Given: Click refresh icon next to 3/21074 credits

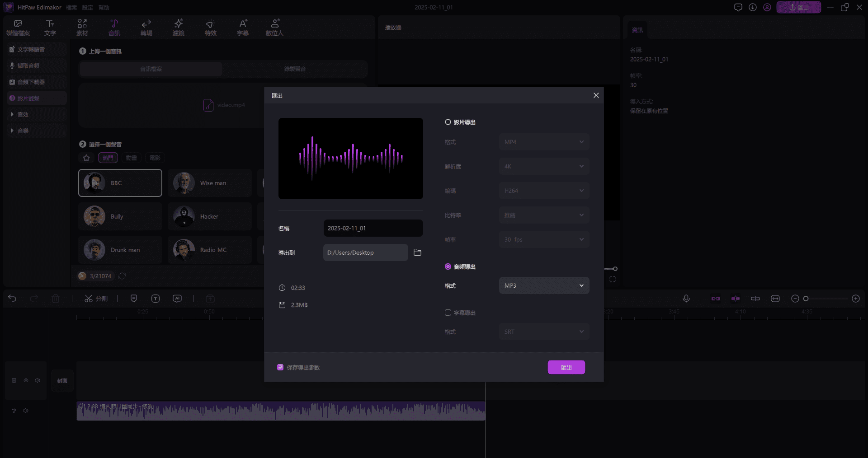Looking at the screenshot, I should tap(122, 276).
